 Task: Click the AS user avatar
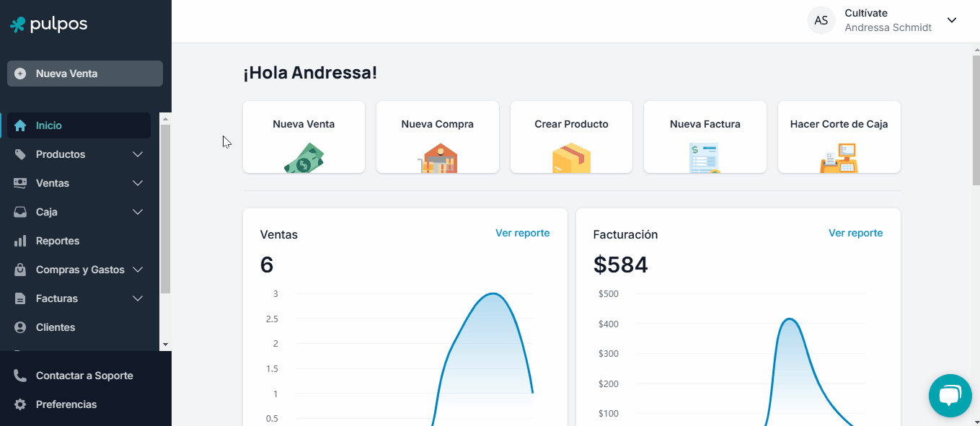pos(821,20)
